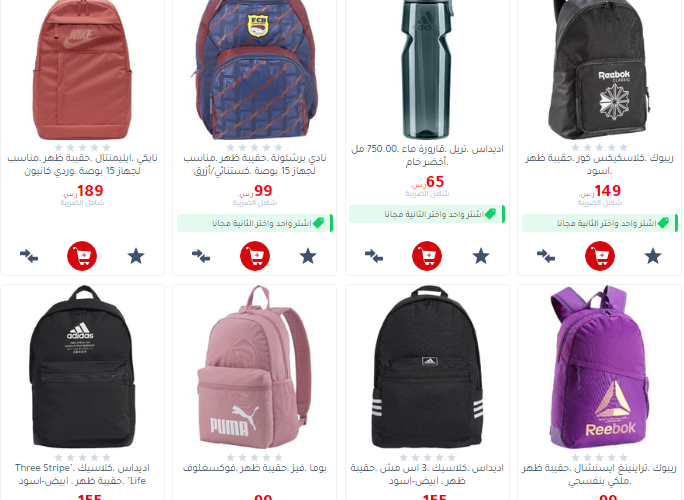Open the Adidas 750 ml bottle title link
684x500 pixels.
[427, 155]
